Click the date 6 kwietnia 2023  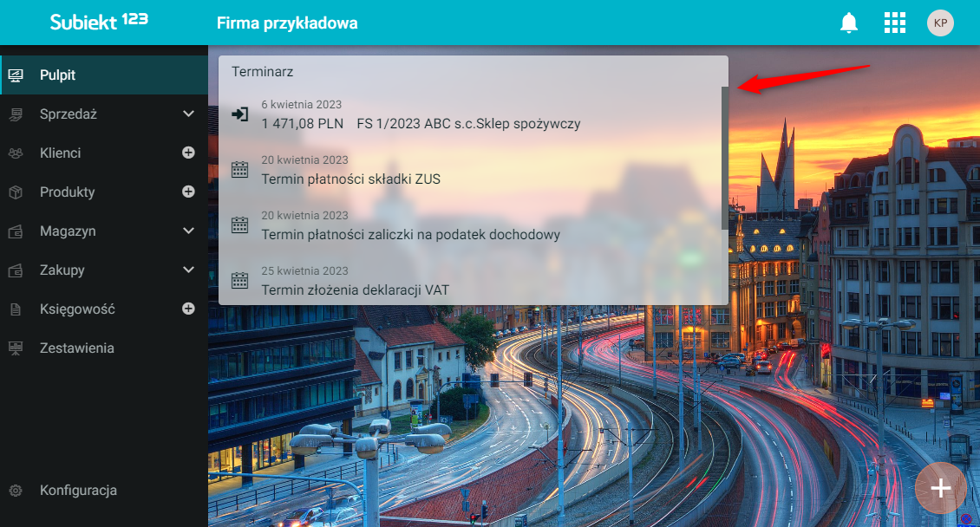(x=301, y=104)
